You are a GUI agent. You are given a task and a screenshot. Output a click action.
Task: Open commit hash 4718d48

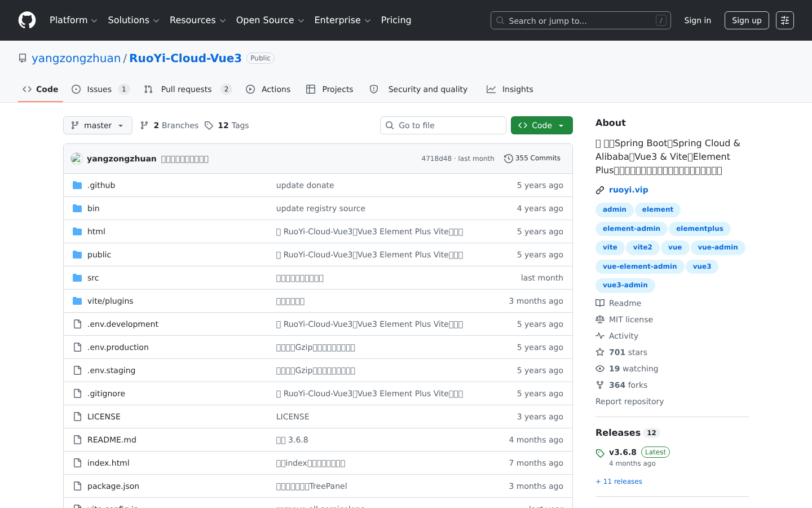pos(436,159)
